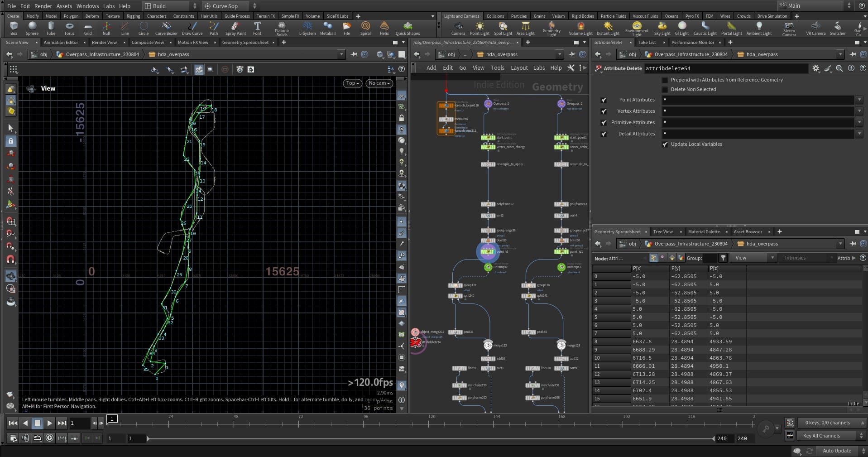The width and height of the screenshot is (868, 457).
Task: Select the Curve Bezier tool
Action: (166, 28)
